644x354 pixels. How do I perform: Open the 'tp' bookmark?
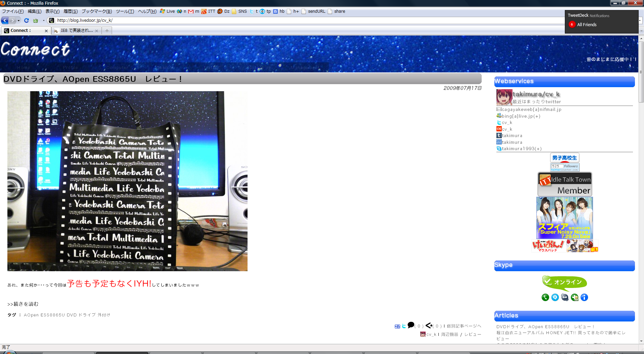265,11
